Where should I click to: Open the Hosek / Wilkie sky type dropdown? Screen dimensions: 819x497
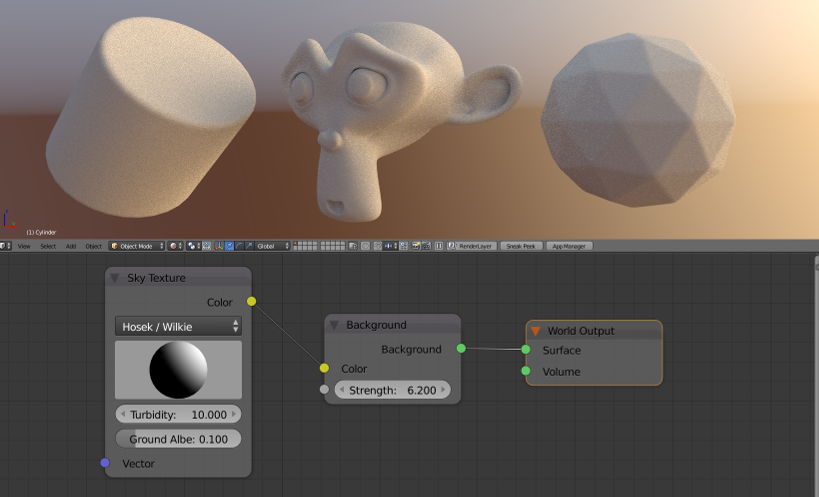[x=178, y=326]
